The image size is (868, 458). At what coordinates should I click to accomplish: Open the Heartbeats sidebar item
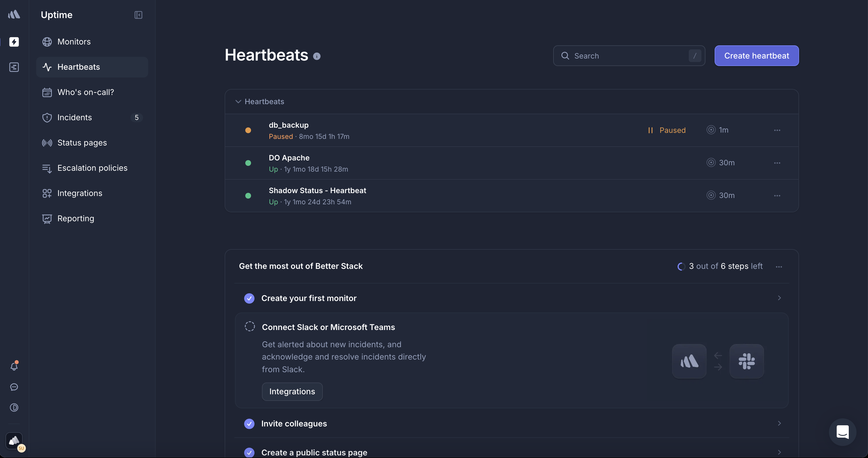78,67
